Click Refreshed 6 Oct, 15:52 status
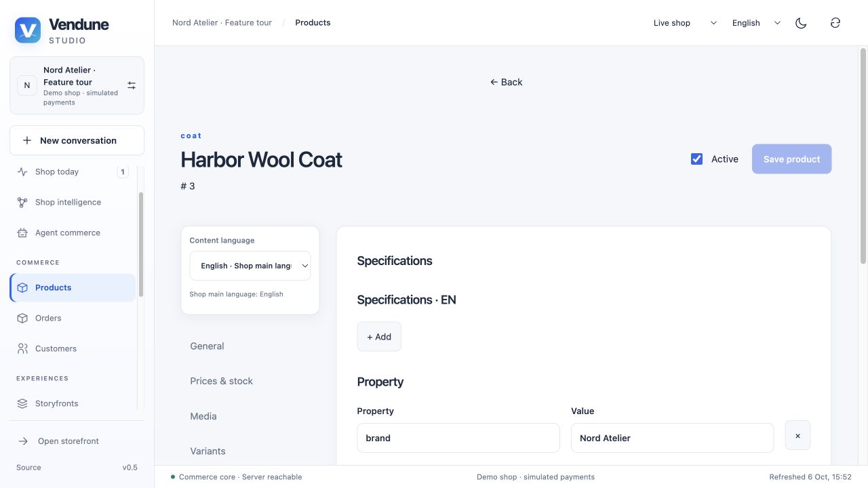868x488 pixels. (x=810, y=477)
